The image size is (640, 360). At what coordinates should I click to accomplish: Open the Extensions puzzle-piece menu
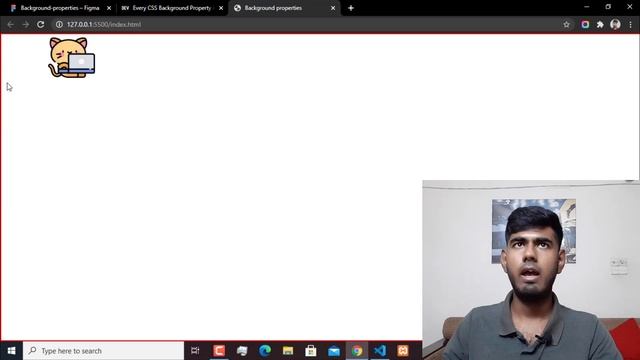point(600,24)
